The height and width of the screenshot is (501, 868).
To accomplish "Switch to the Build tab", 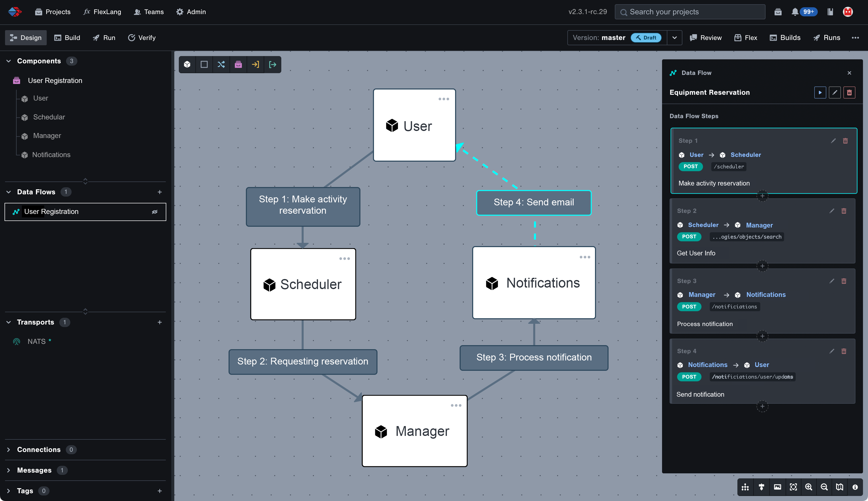I will click(x=67, y=37).
